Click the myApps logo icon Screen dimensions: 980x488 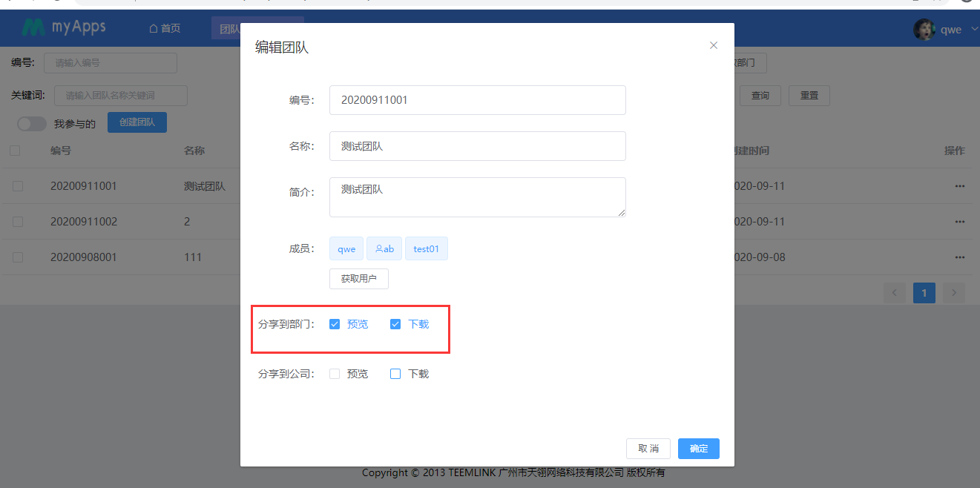33,28
